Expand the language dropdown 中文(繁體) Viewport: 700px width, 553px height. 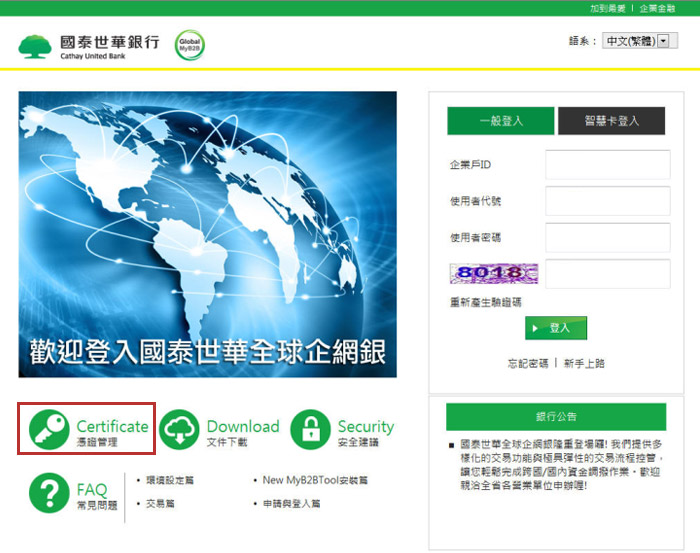tap(639, 41)
